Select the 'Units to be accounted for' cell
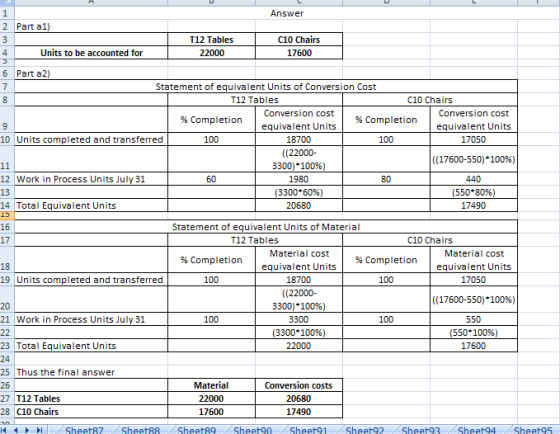The width and height of the screenshot is (560, 434). tap(91, 53)
